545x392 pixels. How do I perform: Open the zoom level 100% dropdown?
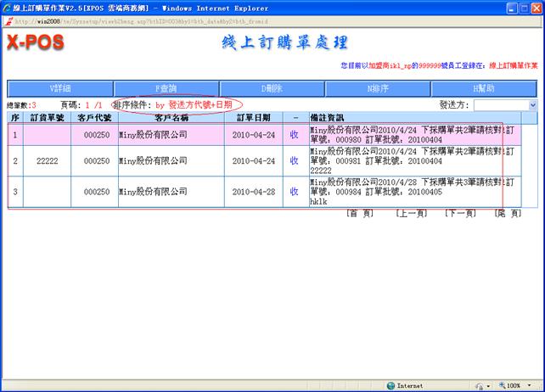[520, 385]
